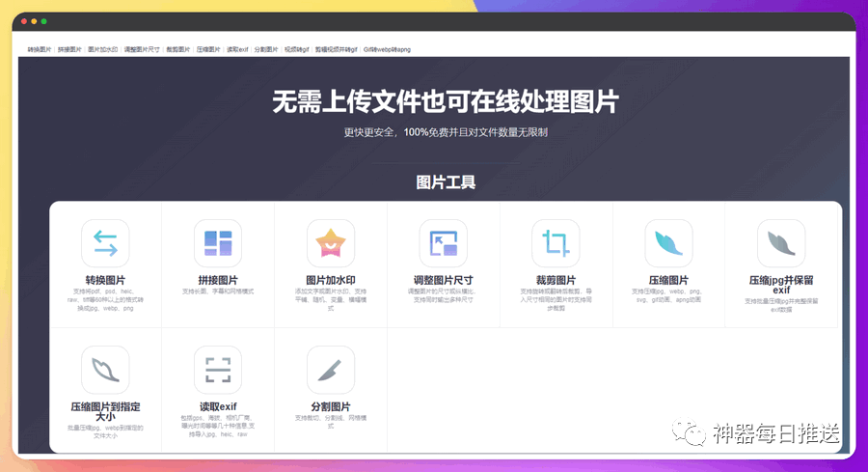This screenshot has height=472, width=868.
Task: Open 分割图片 in the top navigation
Action: [x=266, y=49]
